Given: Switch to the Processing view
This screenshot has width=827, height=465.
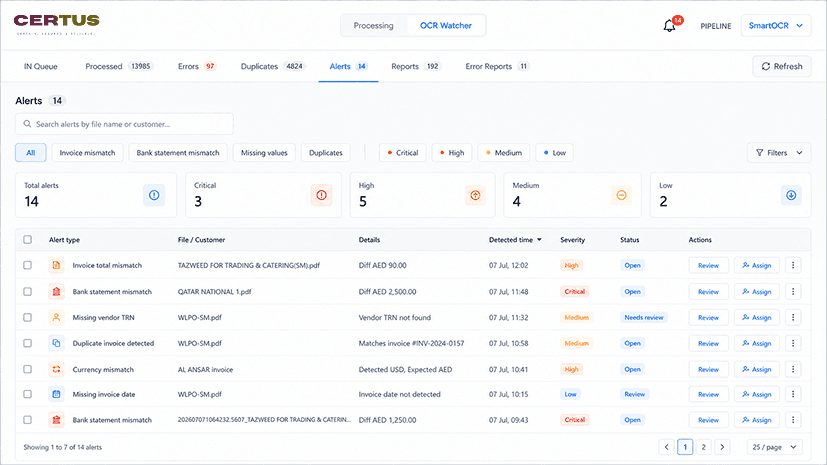Looking at the screenshot, I should (x=373, y=25).
